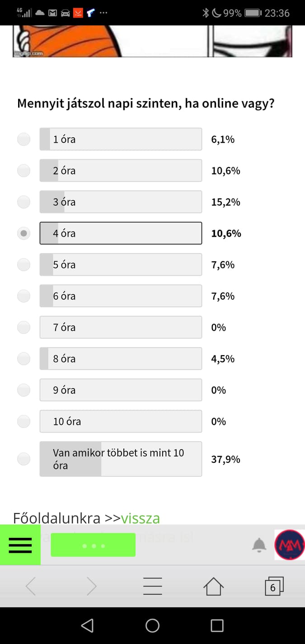Screen dimensions: 305x644
Task: Tap Android back navigation triangle
Action: click(x=87, y=625)
